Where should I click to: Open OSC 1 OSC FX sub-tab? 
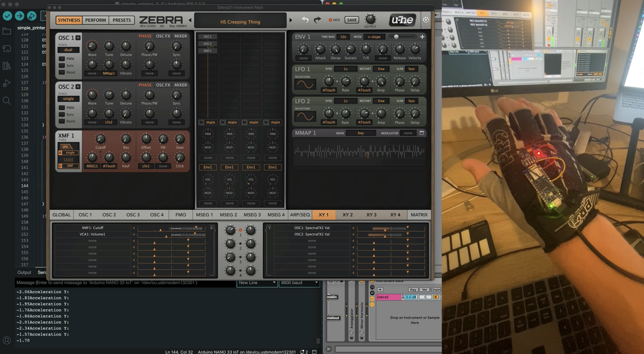163,36
